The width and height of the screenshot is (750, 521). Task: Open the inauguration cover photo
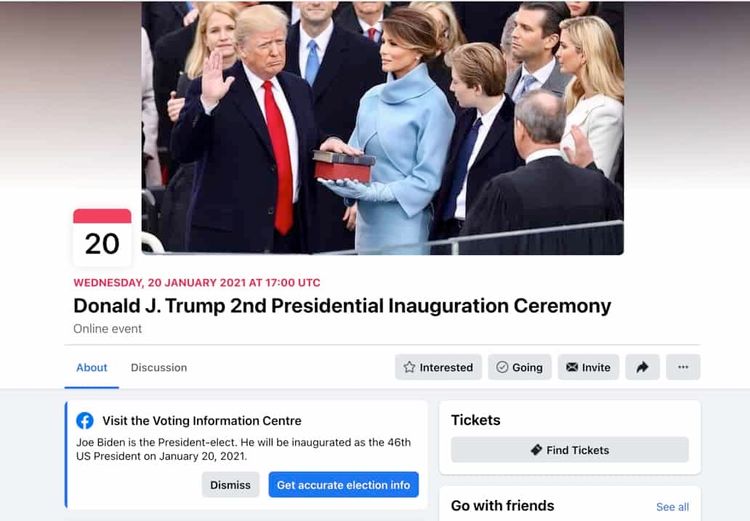pos(383,128)
